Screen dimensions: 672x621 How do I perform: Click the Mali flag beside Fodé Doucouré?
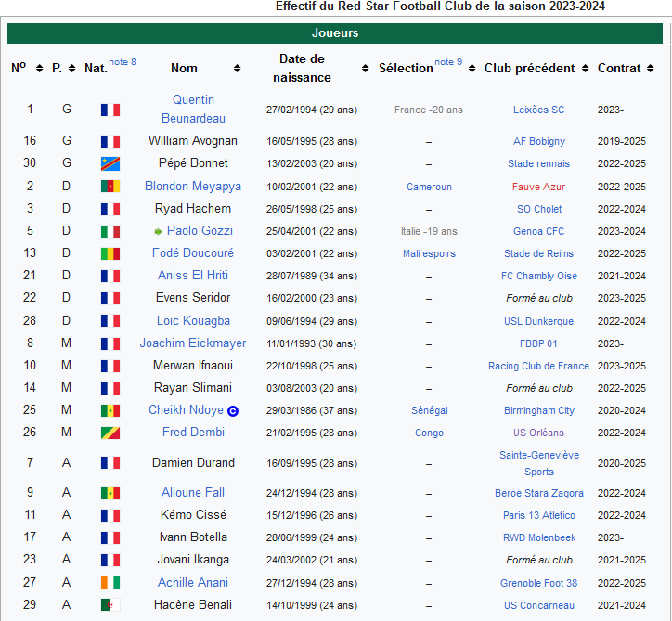pyautogui.click(x=110, y=253)
